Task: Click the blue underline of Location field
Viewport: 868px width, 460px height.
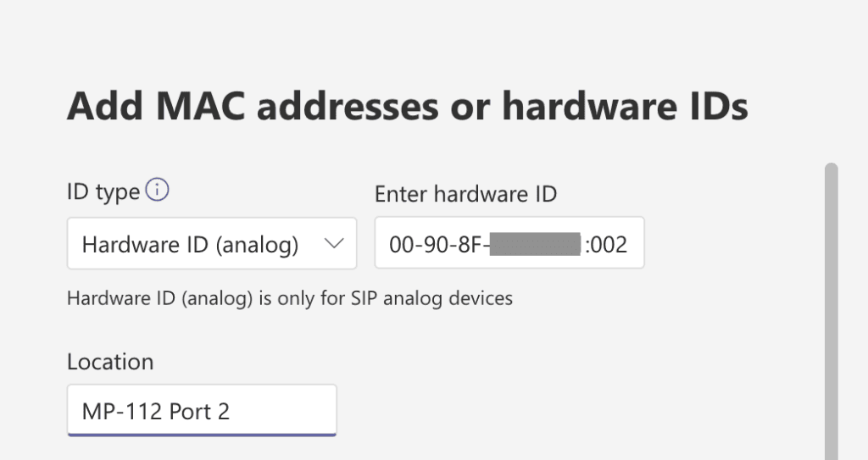Action: tap(202, 435)
